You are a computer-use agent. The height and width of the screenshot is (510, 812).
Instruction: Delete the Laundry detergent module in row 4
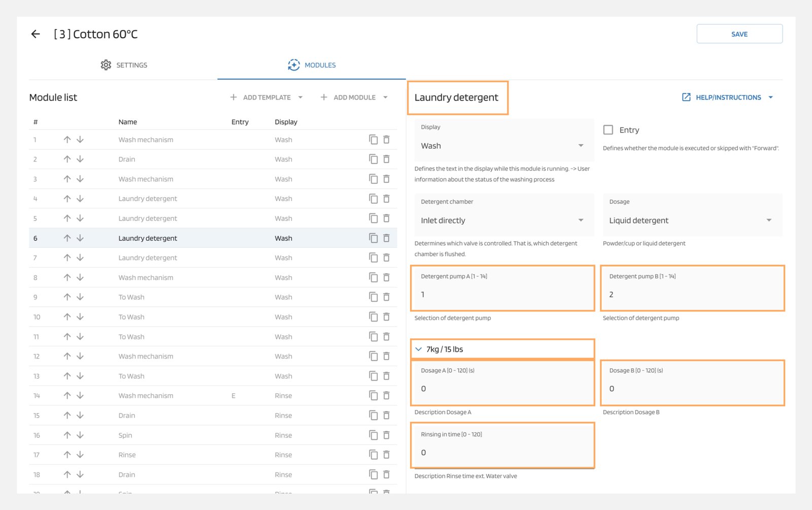386,199
